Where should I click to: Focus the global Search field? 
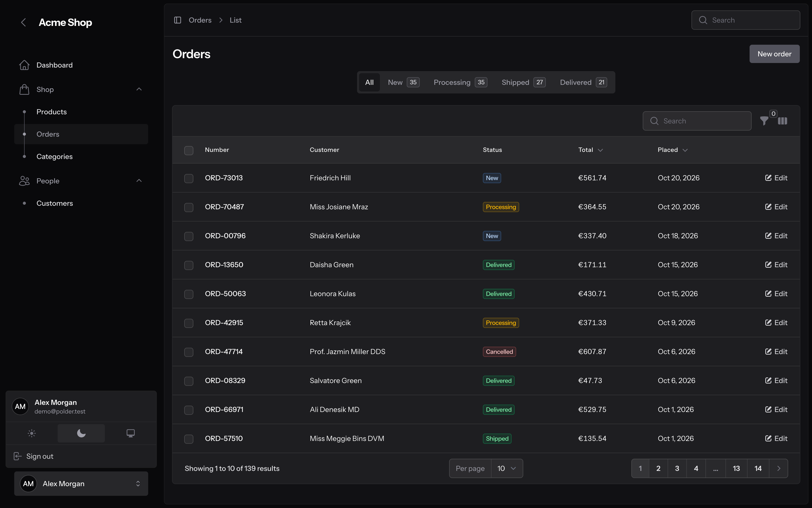pyautogui.click(x=746, y=20)
